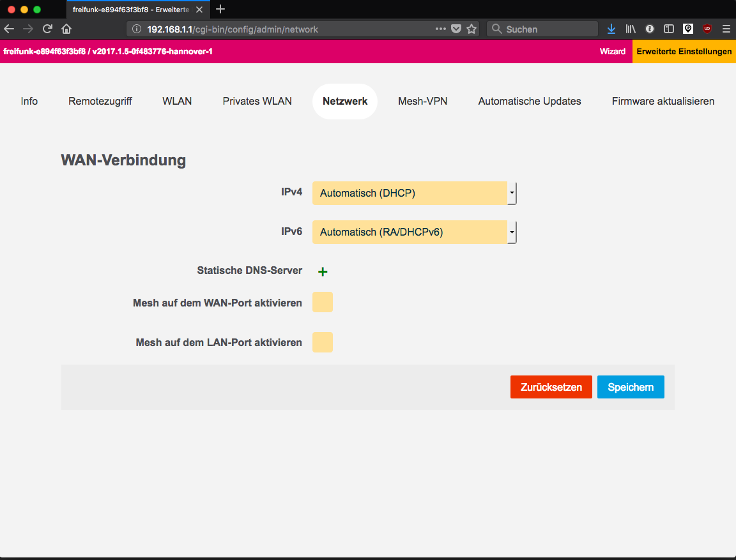
Task: Open the IPv4 Automatisch (DHCP) dropdown
Action: point(414,193)
